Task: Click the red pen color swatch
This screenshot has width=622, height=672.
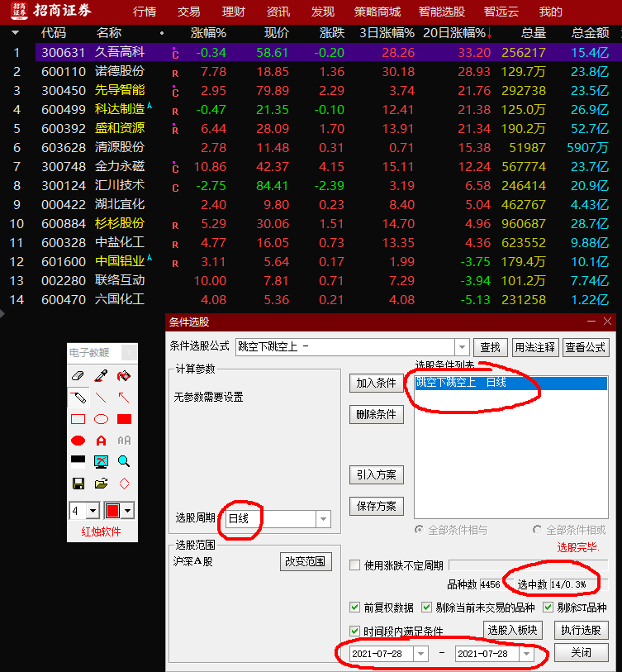Action: pos(112,511)
